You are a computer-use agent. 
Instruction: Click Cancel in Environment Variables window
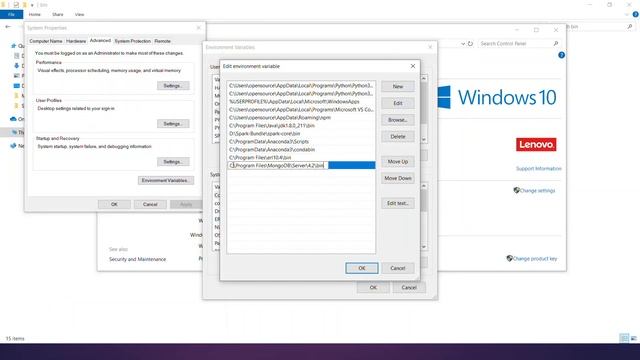(x=409, y=287)
